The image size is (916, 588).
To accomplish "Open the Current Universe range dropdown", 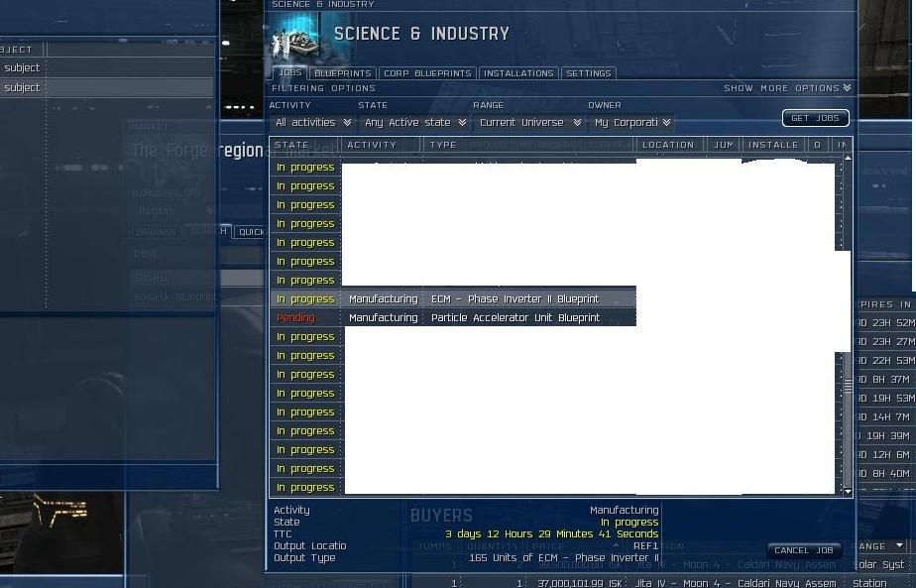I will point(529,122).
